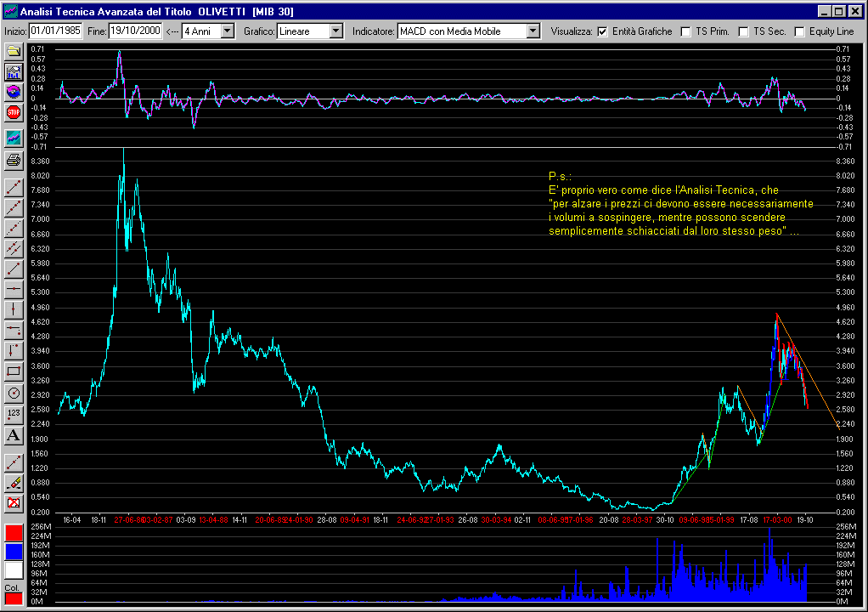Click the delete-all crossed-out icon

pyautogui.click(x=14, y=503)
